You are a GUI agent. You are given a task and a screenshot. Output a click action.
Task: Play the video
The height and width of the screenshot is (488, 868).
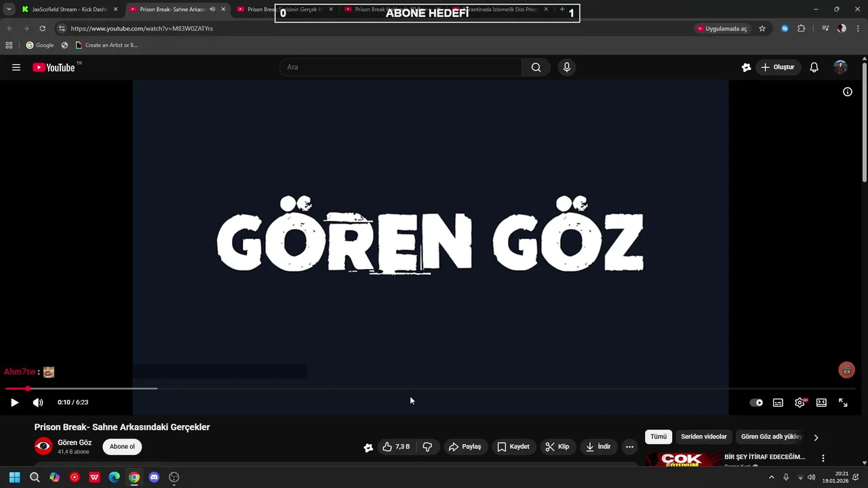14,403
